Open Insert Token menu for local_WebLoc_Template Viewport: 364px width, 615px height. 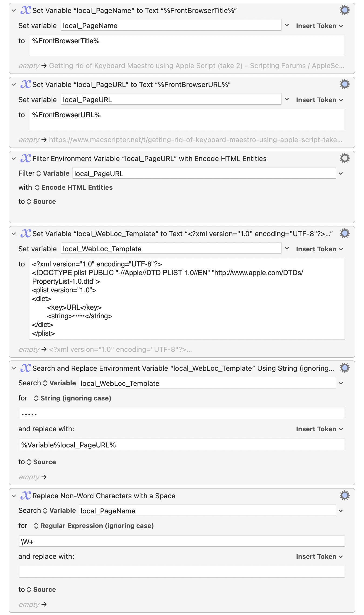coord(319,249)
